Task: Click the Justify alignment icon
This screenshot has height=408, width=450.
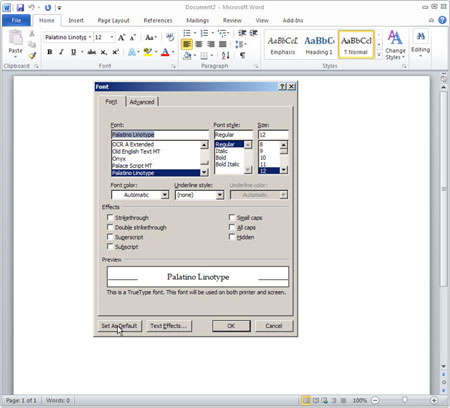Action: (x=223, y=44)
